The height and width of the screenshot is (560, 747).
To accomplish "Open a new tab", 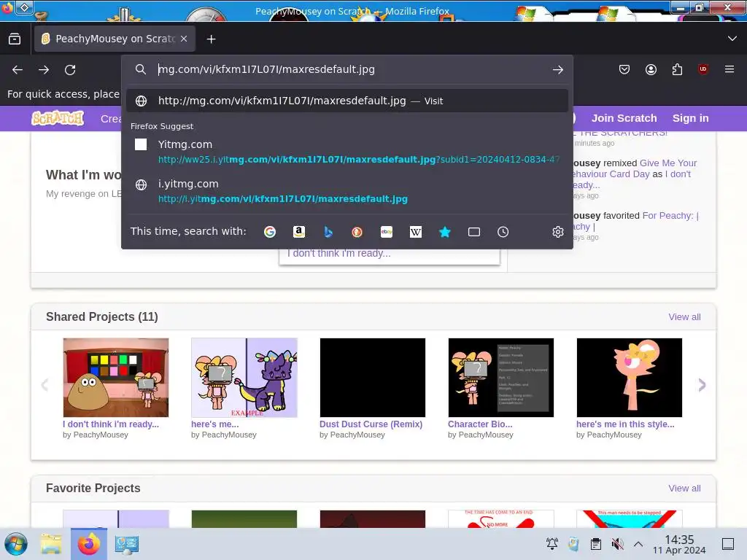I will pyautogui.click(x=211, y=39).
